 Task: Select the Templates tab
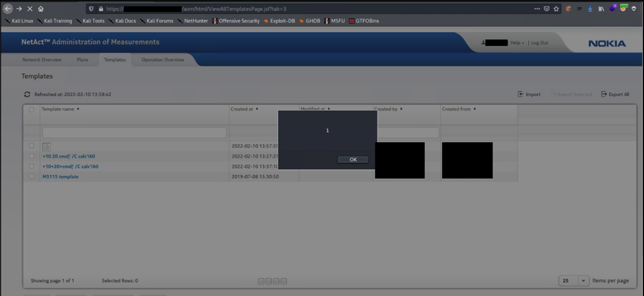click(115, 60)
